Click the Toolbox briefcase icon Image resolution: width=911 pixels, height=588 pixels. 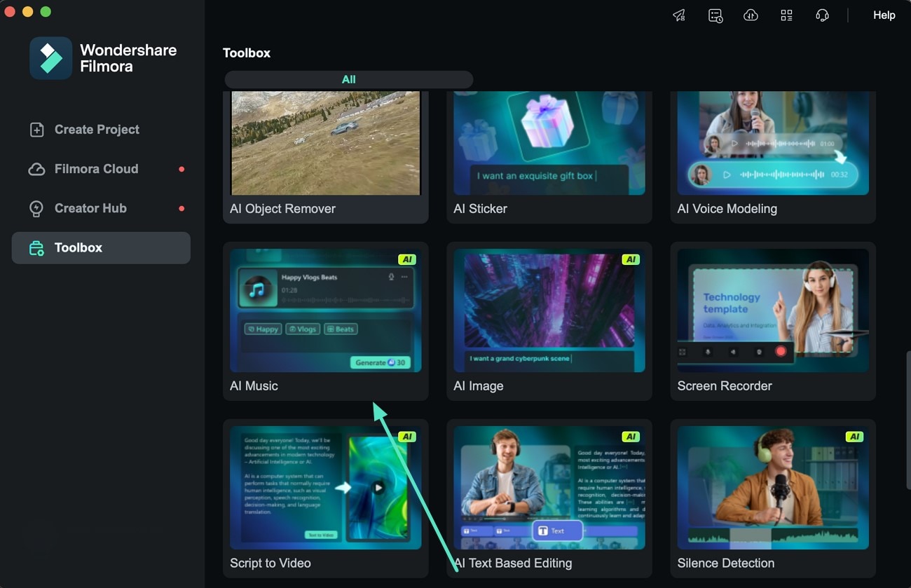click(x=36, y=248)
